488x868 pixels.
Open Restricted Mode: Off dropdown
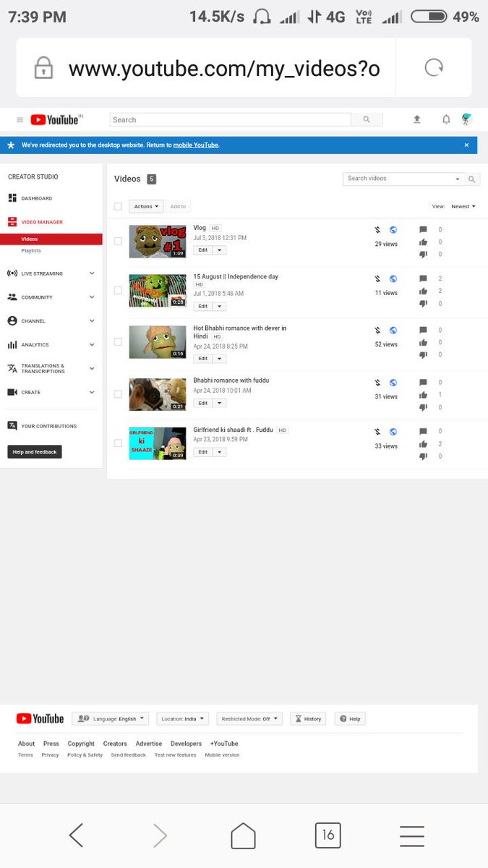(x=249, y=719)
